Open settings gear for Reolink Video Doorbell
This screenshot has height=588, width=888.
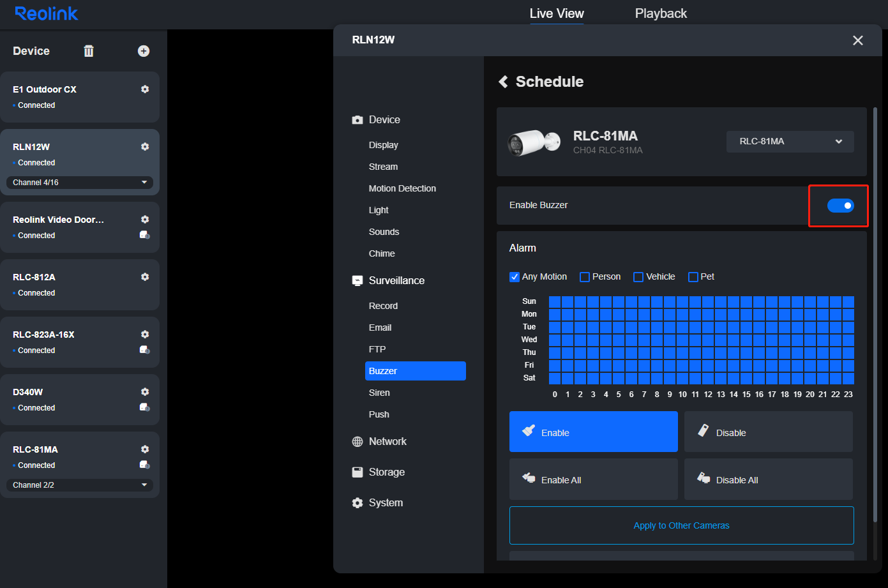(145, 220)
